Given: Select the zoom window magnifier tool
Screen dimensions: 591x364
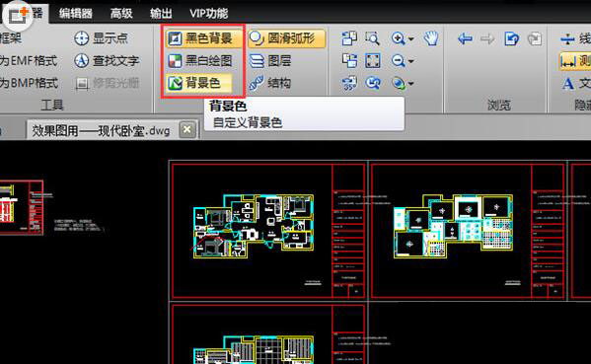Looking at the screenshot, I should click(372, 38).
